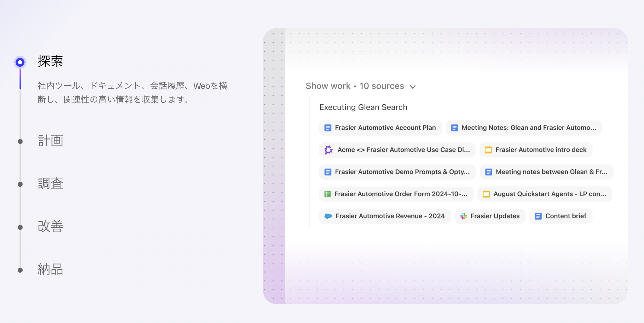The image size is (644, 323).
Task: Select the 納品 step dot
Action: point(20,270)
